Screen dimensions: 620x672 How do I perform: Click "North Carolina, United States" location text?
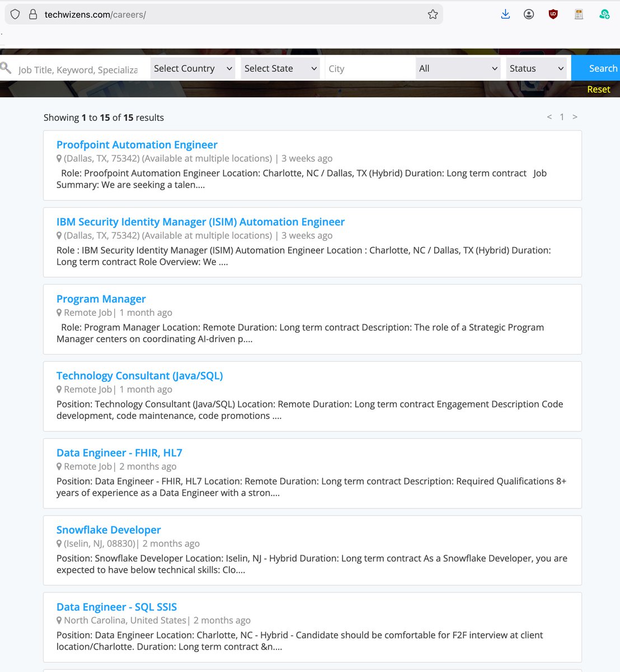[125, 620]
